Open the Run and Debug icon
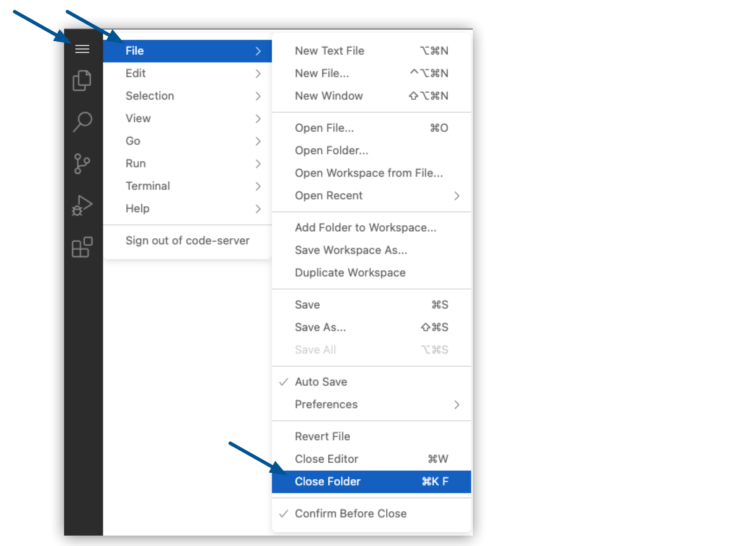Viewport: 756px width, 546px height. (82, 205)
